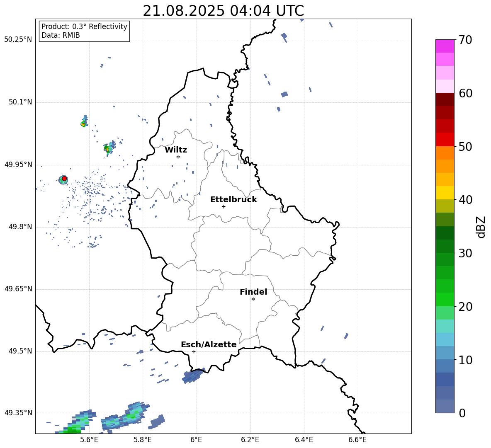Click the 50 label on the colorbar
Viewport: 491px width, 448px height.
[465, 146]
